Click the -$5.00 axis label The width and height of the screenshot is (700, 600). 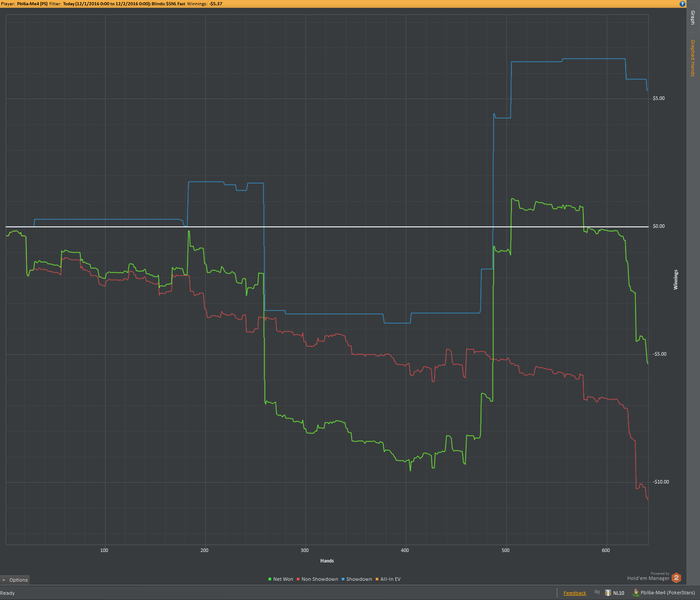pyautogui.click(x=659, y=354)
